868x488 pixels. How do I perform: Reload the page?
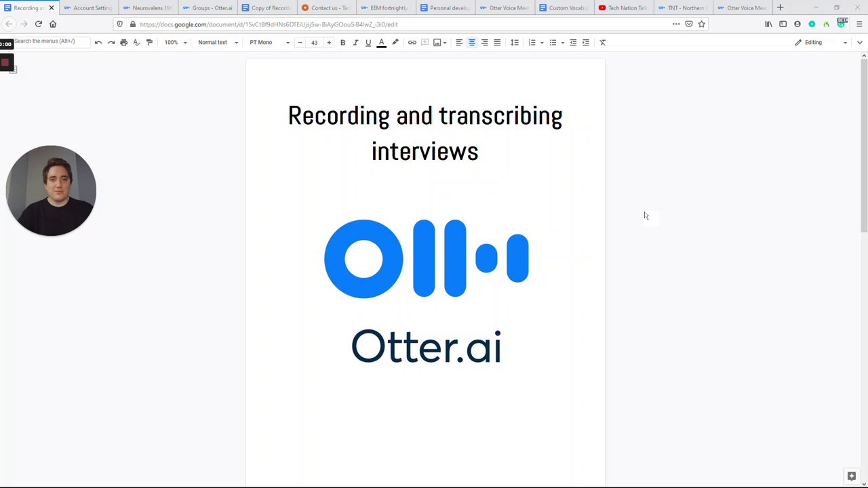pos(38,24)
